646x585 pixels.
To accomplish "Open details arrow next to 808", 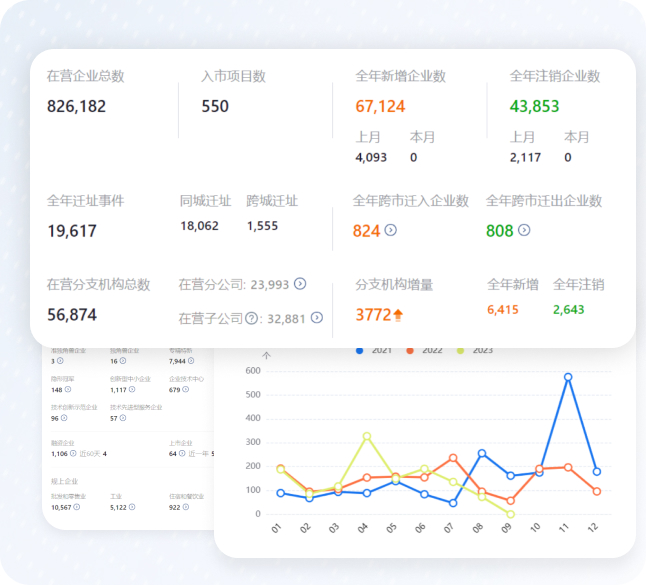I will (x=524, y=230).
